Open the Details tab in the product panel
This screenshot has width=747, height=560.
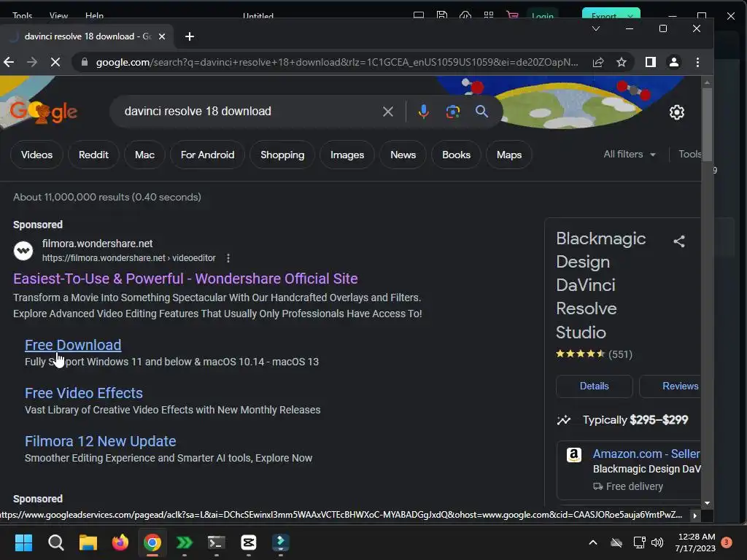594,386
